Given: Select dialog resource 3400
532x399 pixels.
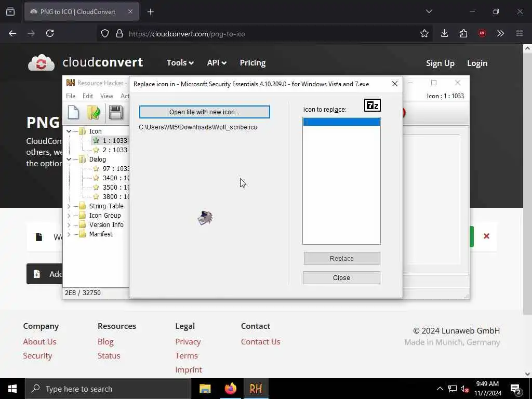Looking at the screenshot, I should (x=115, y=178).
